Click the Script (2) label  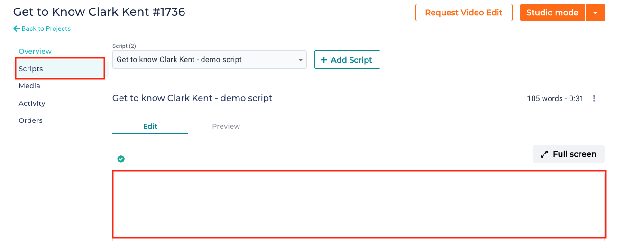tap(124, 46)
